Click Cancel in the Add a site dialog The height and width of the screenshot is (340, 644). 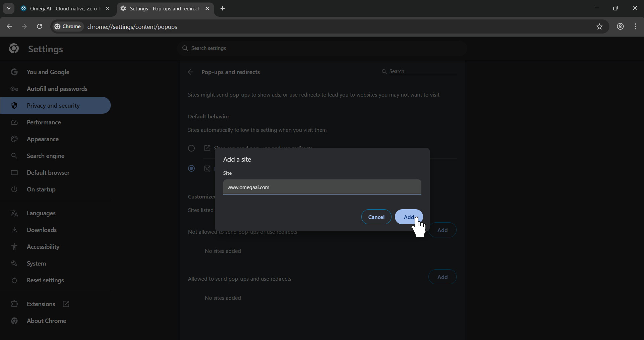376,217
